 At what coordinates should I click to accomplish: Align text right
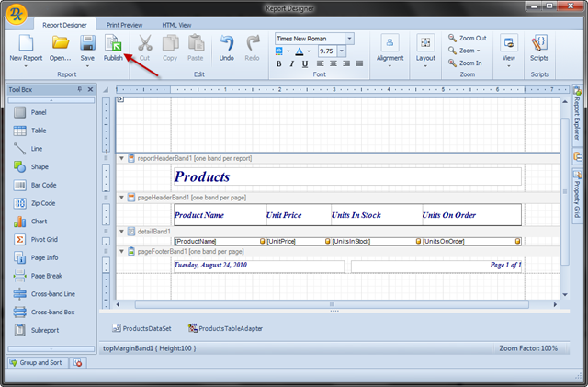tap(346, 63)
